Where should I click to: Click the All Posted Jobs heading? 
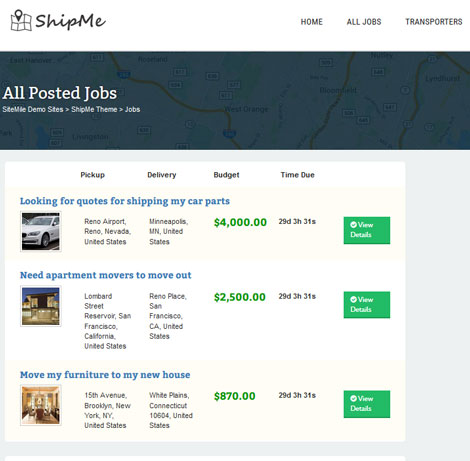[x=60, y=93]
